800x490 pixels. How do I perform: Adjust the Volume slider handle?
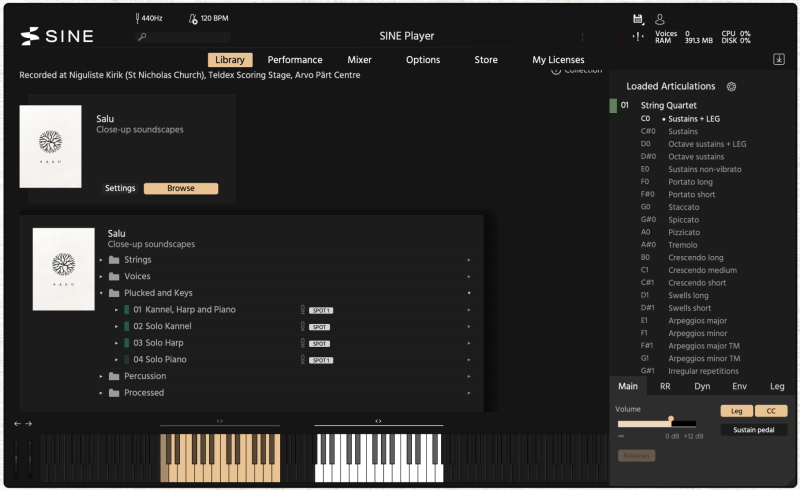[x=671, y=419]
